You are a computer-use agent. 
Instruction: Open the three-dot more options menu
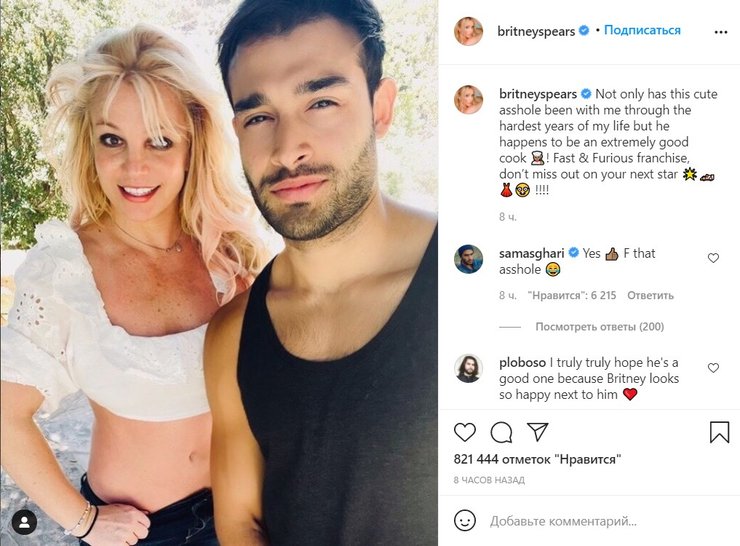click(x=721, y=32)
